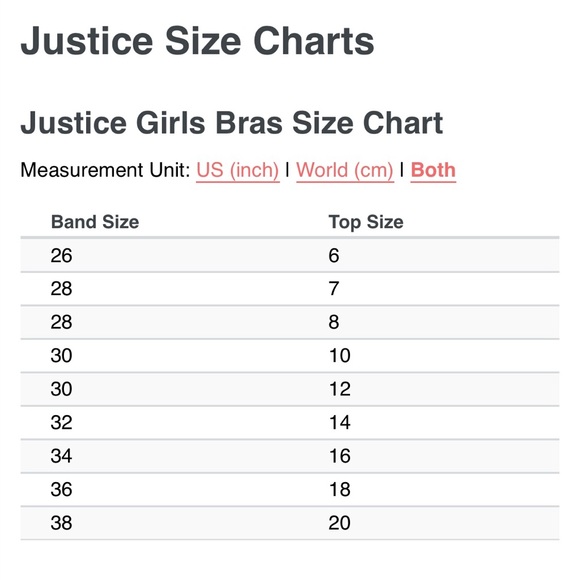Select the row with band size 26
Viewport: 580px width, 580px height.
coord(290,255)
